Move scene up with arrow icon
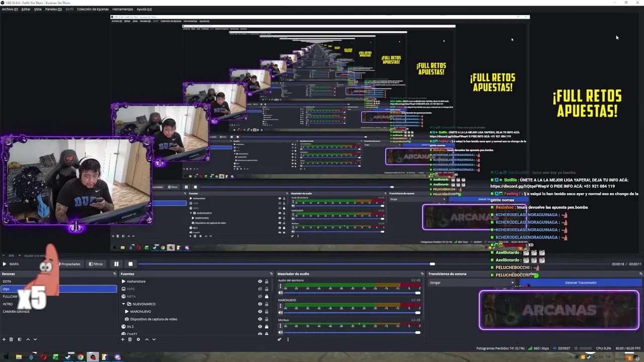The width and height of the screenshot is (644, 362). click(28, 339)
